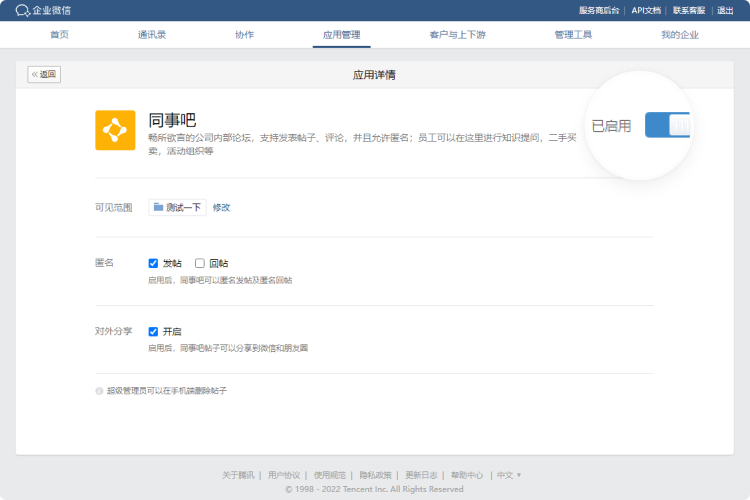Viewport: 750px width, 500px height.
Task: Click the 同事吧 app title
Action: pyautogui.click(x=172, y=120)
